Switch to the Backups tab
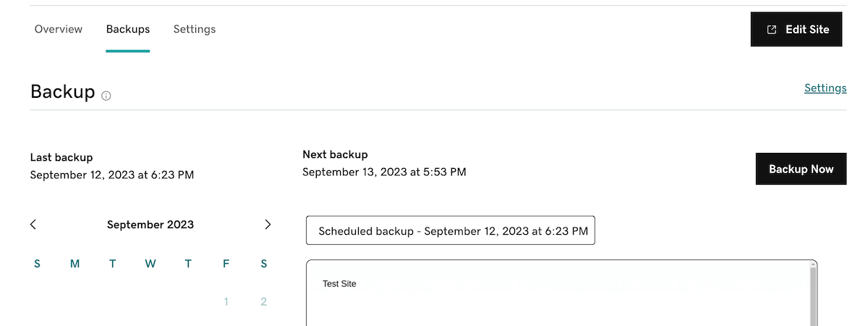 [x=127, y=30]
